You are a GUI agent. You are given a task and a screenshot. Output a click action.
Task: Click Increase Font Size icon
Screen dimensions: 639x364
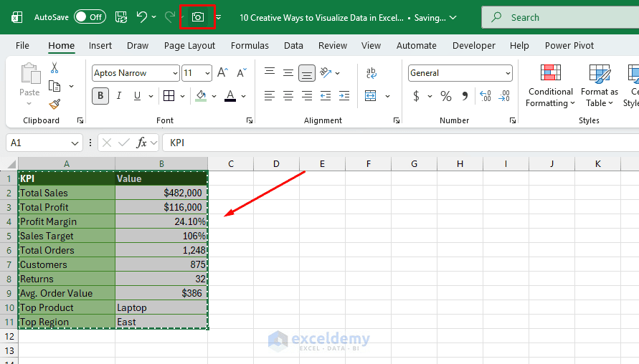point(223,73)
